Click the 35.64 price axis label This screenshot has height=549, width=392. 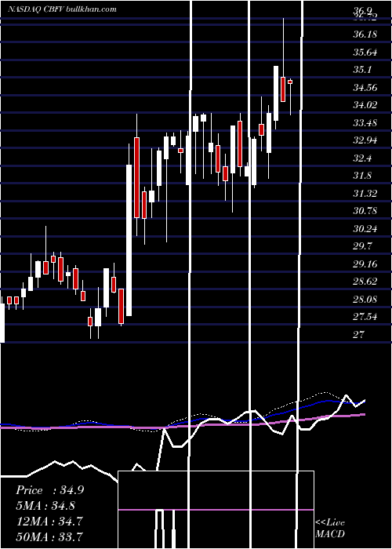pyautogui.click(x=365, y=53)
